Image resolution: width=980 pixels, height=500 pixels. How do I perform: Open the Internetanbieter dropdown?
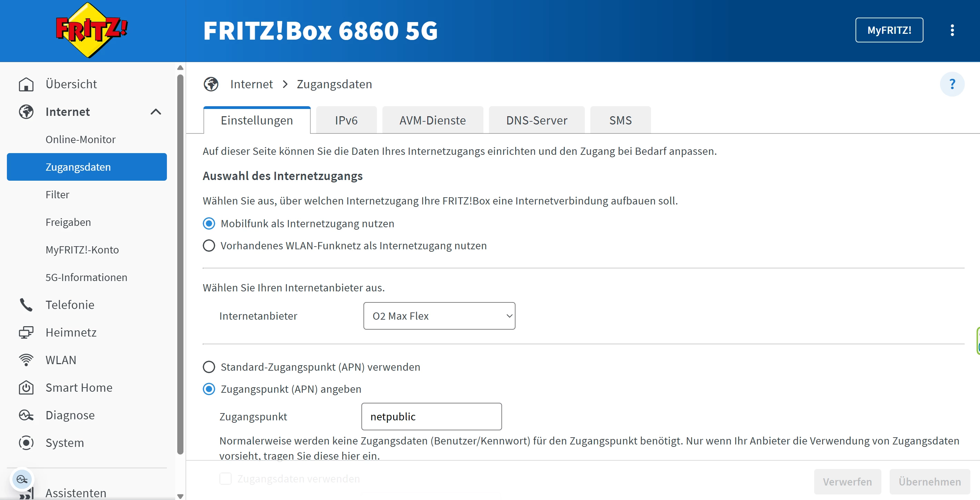tap(439, 316)
